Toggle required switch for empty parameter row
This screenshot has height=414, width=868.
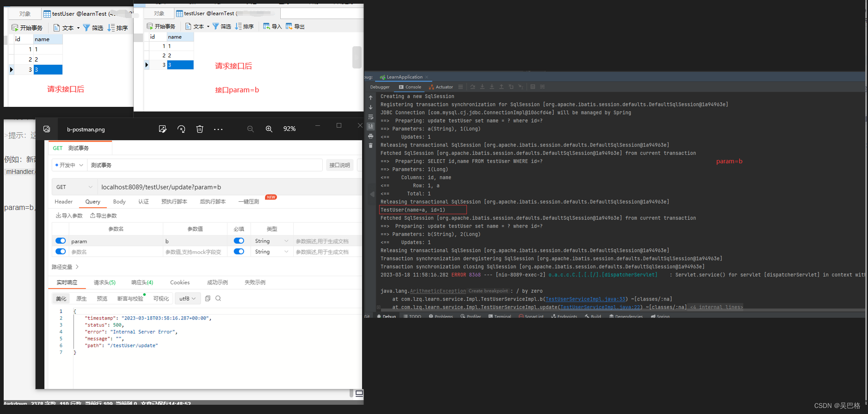point(239,251)
